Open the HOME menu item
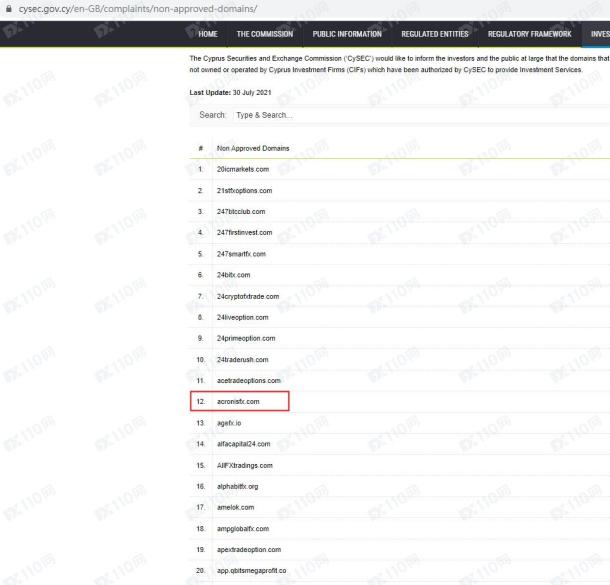 coord(208,34)
